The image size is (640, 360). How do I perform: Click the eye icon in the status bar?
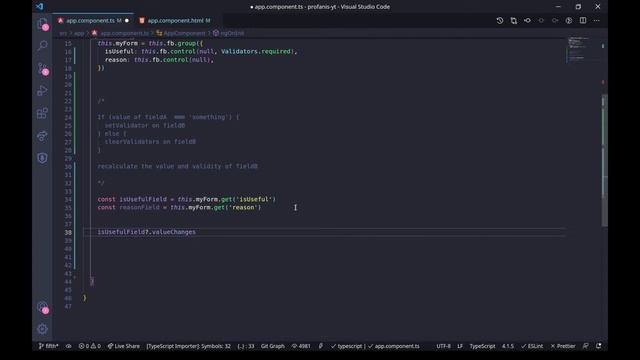pyautogui.click(x=69, y=346)
